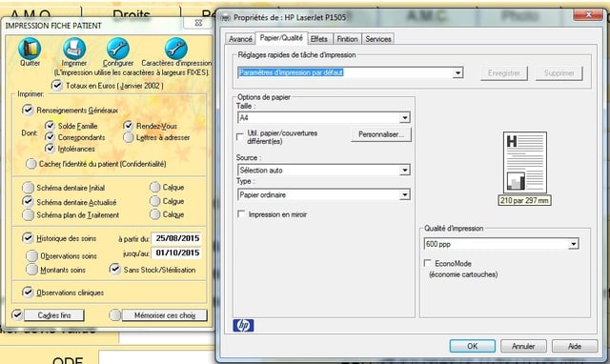Enable Calque for Schéma dentaire Actualisé

(154, 201)
